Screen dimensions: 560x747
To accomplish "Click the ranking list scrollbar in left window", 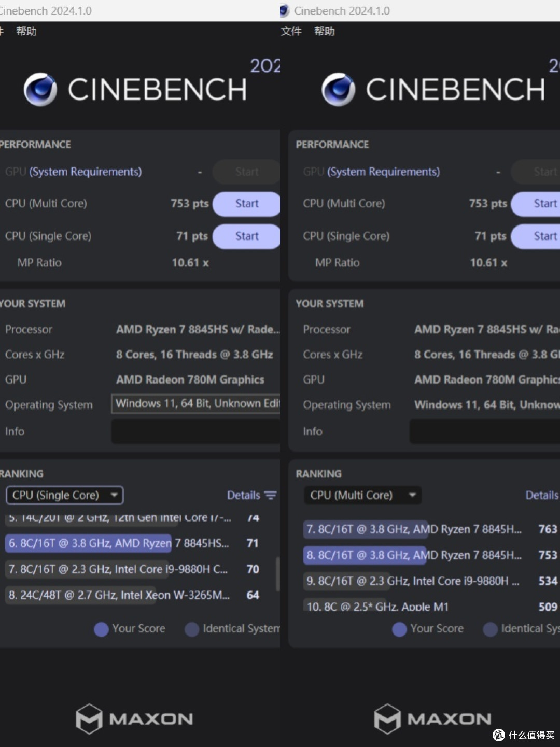I will pos(277,574).
